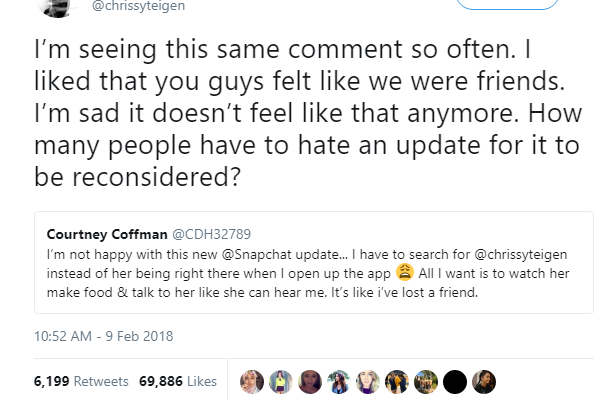Click the first liker avatar with headscarf
609x400 pixels.
pyautogui.click(x=253, y=381)
